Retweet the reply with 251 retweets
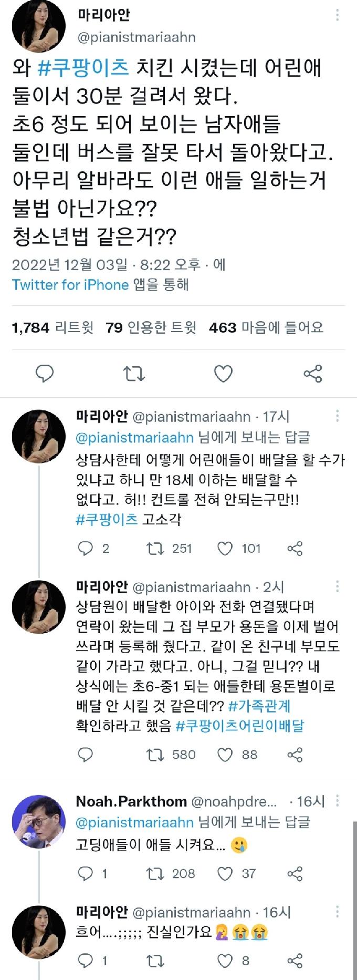Viewport: 357px width, 980px height. [155, 549]
